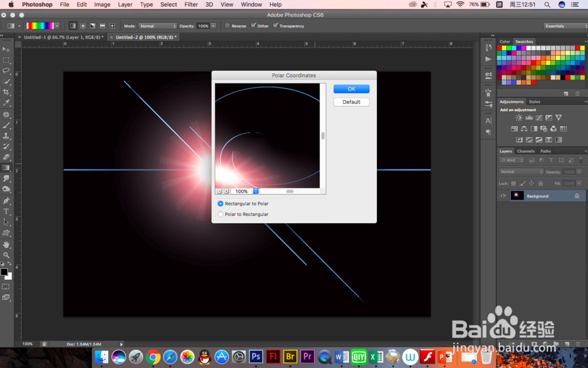Select the Crop tool
588x368 pixels.
tap(6, 92)
